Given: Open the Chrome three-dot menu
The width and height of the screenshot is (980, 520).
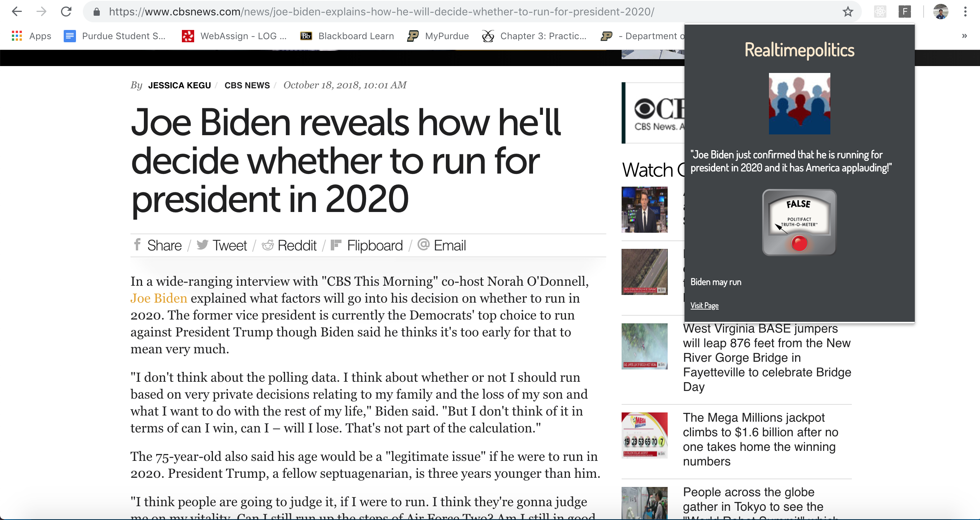Looking at the screenshot, I should coord(965,12).
